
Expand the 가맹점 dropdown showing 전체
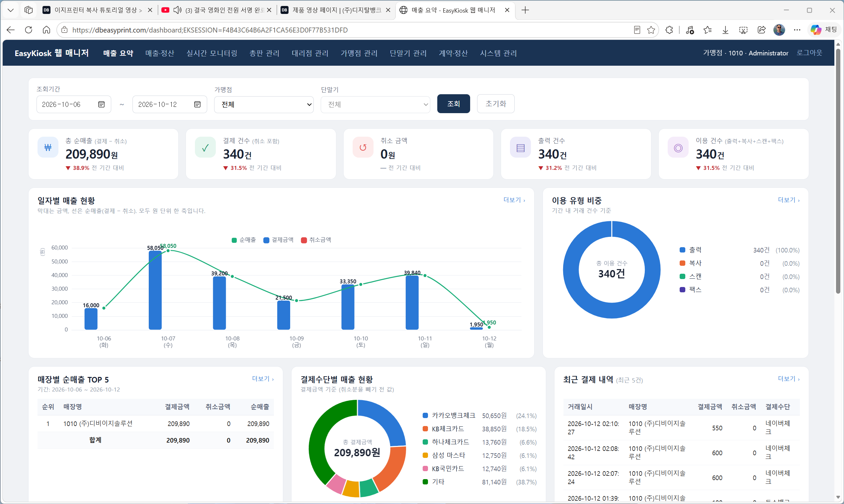pos(264,105)
